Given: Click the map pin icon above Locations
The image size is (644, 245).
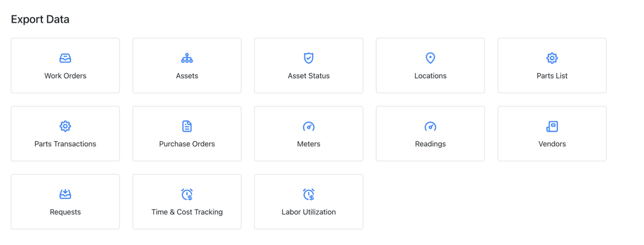Looking at the screenshot, I should pos(430,59).
